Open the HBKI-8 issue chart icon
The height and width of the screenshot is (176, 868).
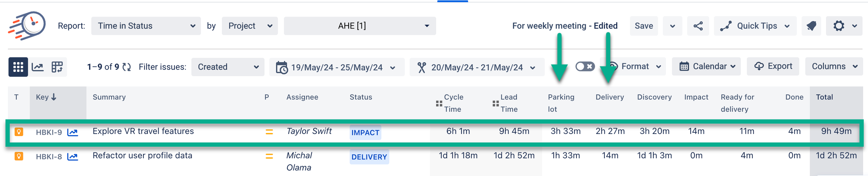pos(73,157)
